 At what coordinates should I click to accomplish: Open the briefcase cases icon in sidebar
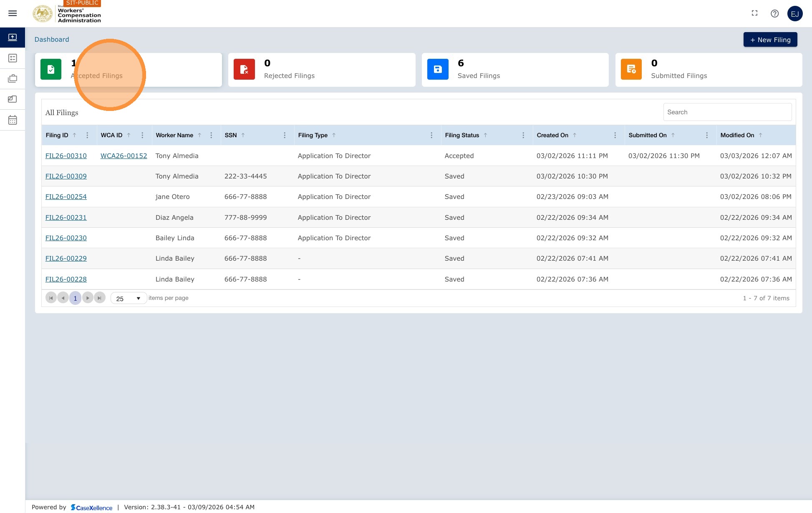(x=13, y=78)
